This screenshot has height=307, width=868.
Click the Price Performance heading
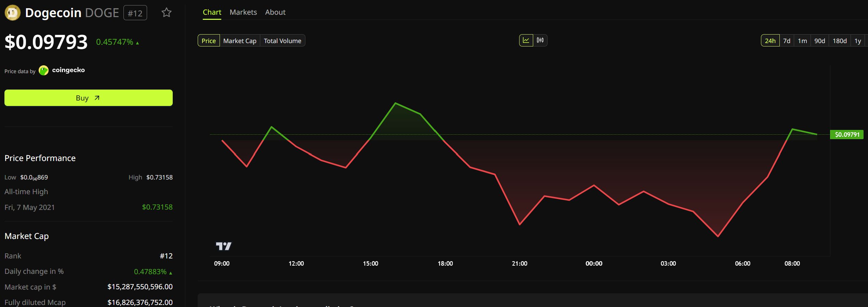[x=40, y=158]
